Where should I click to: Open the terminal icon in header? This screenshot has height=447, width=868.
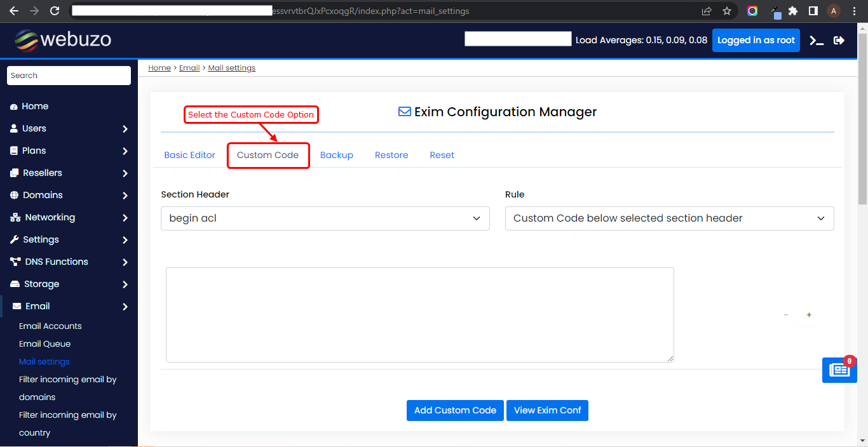click(817, 40)
